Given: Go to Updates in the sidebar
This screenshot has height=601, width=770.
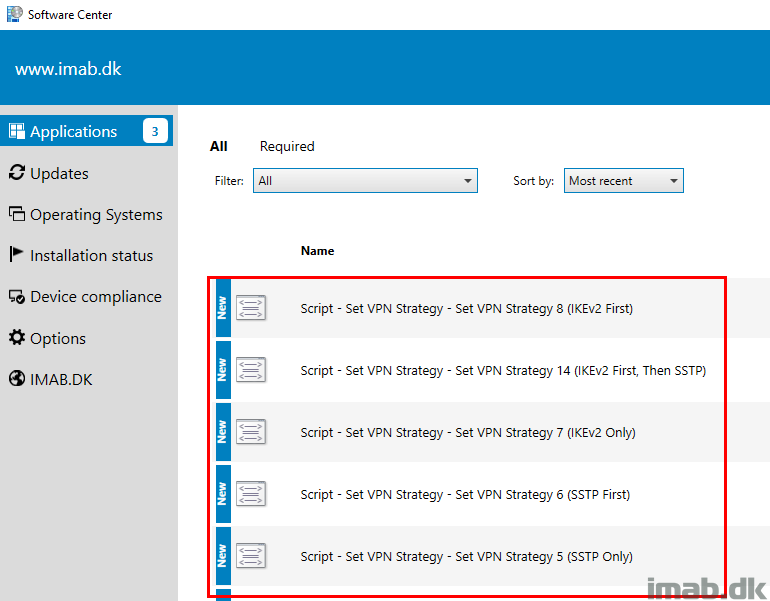Looking at the screenshot, I should [59, 173].
